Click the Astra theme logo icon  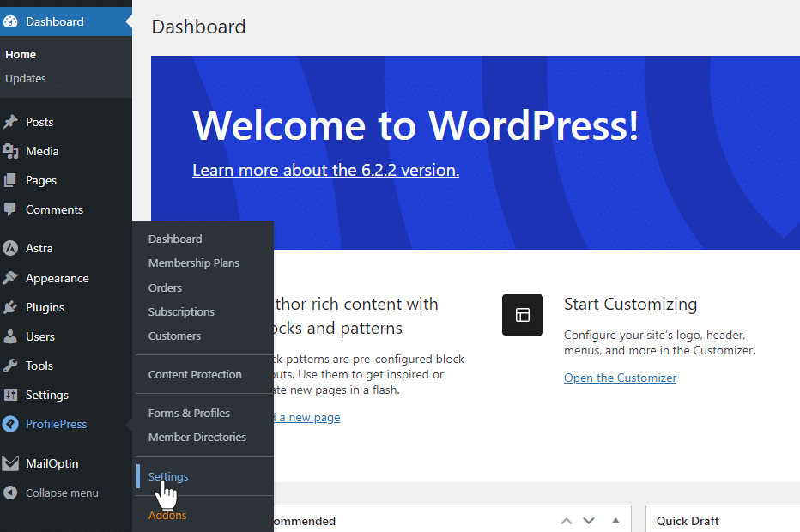tap(10, 248)
